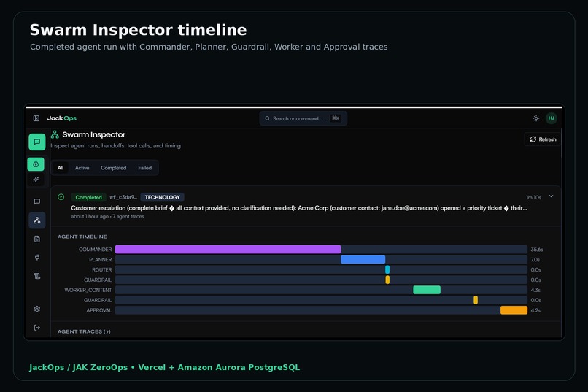The height and width of the screenshot is (392, 588).
Task: Collapse the sidebar panel icon
Action: [x=36, y=118]
